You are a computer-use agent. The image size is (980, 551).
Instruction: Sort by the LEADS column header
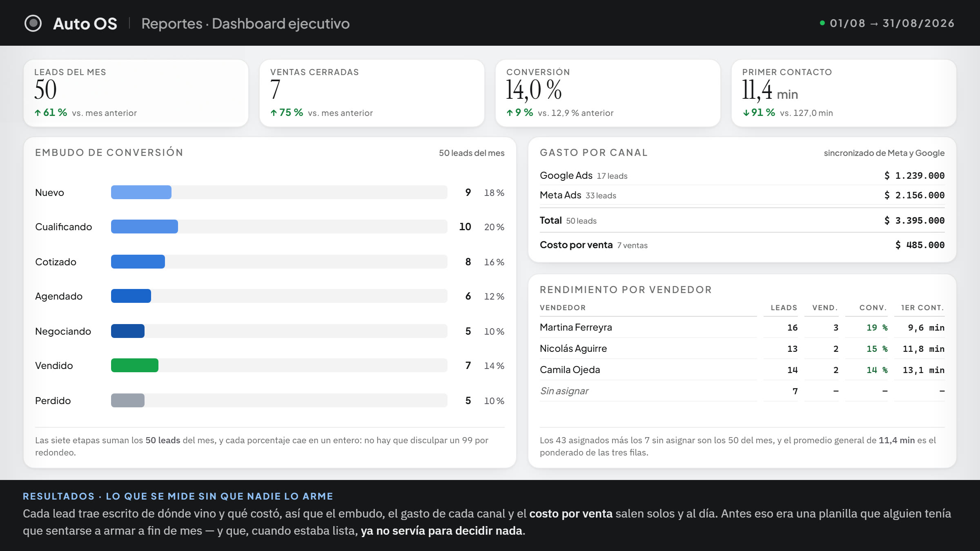coord(784,308)
